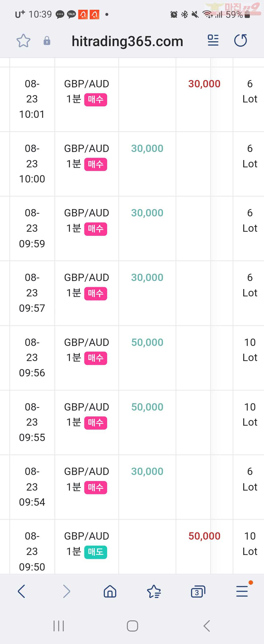Select red 30,000 amount at 10:01
The image size is (264, 644).
(204, 84)
